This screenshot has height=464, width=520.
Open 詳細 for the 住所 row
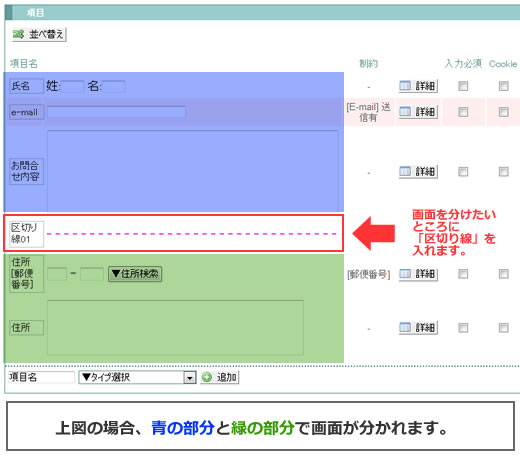pos(418,328)
